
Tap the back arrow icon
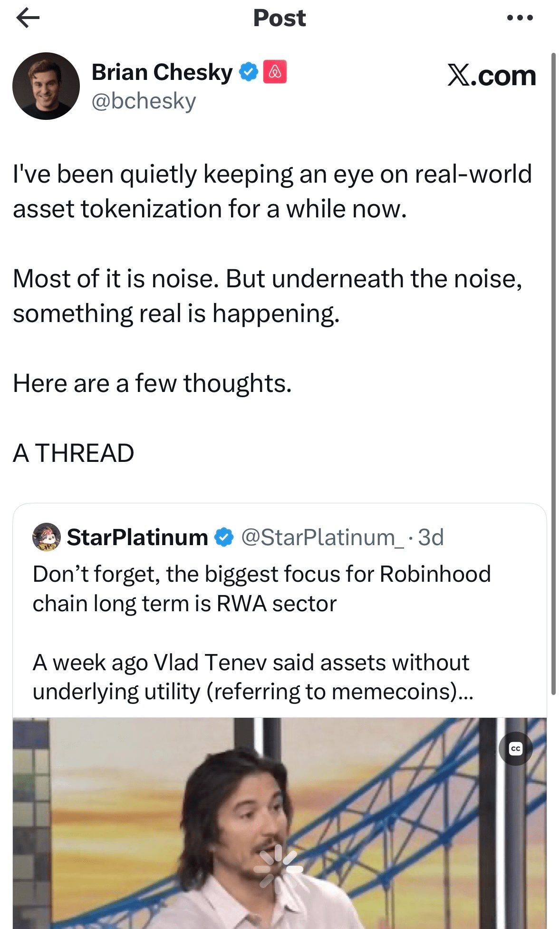(x=28, y=18)
